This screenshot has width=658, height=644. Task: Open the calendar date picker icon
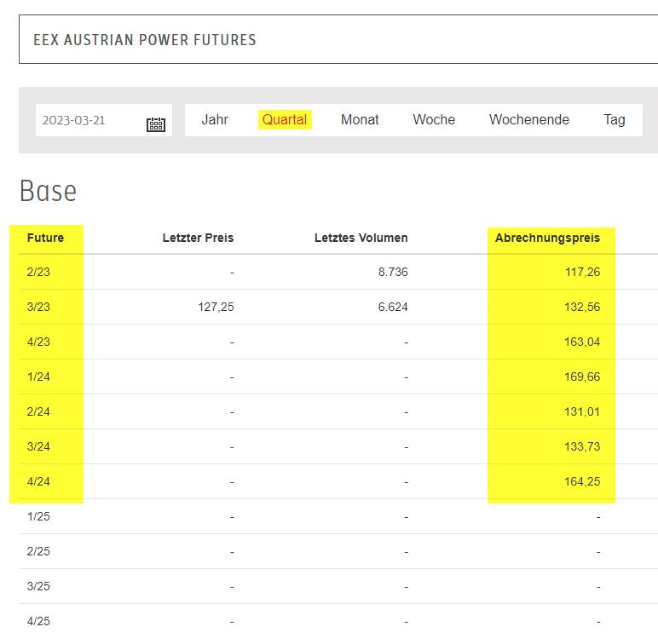click(x=156, y=124)
